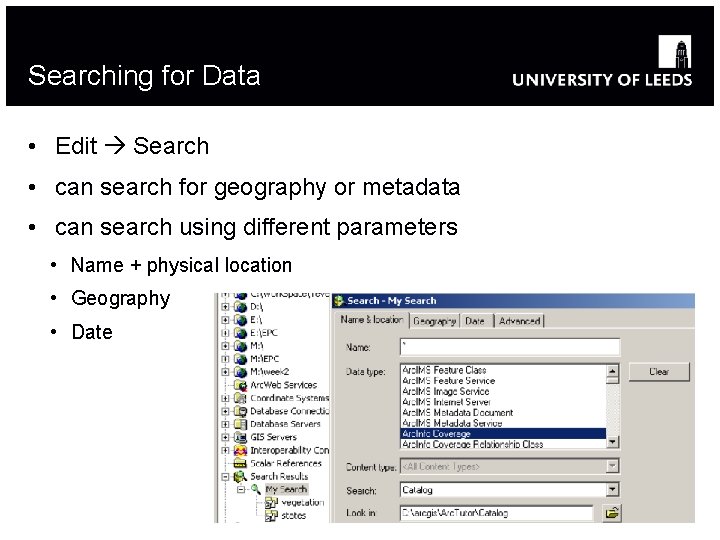Screen dimensions: 720x540
Task: Click the M:\ drive connection globe icon
Action: point(241,346)
